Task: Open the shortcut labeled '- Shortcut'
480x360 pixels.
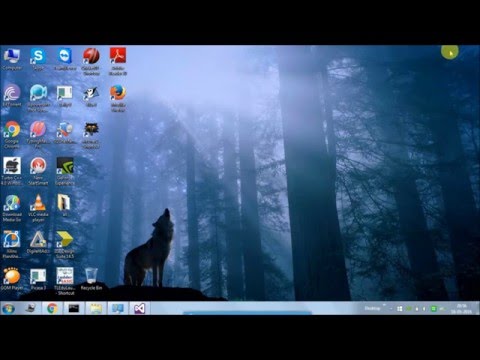Action: click(65, 281)
